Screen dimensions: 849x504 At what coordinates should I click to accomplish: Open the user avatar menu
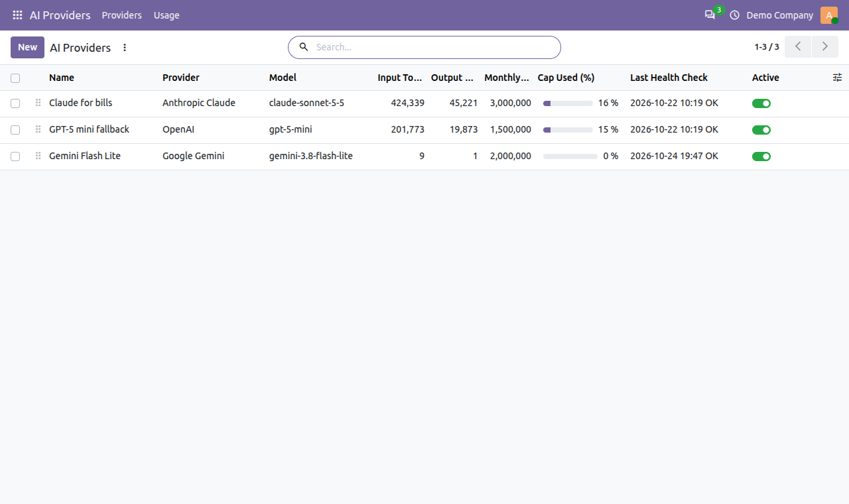click(x=829, y=15)
